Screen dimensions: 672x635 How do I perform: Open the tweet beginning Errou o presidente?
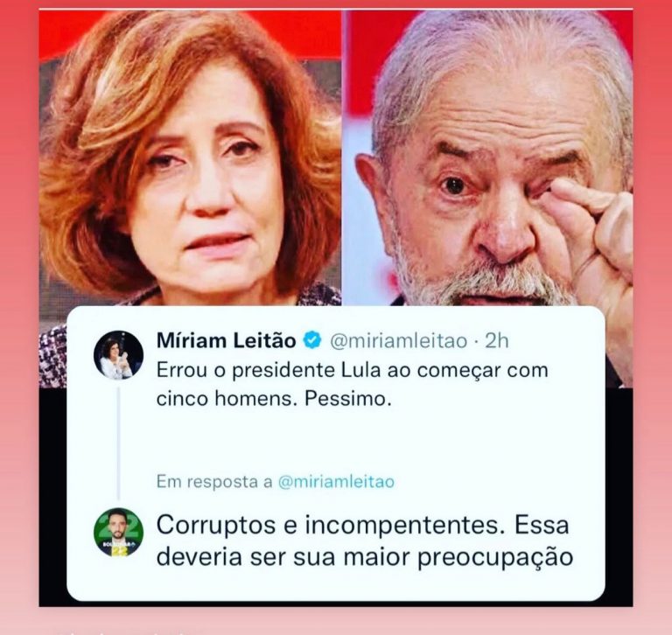pos(353,384)
